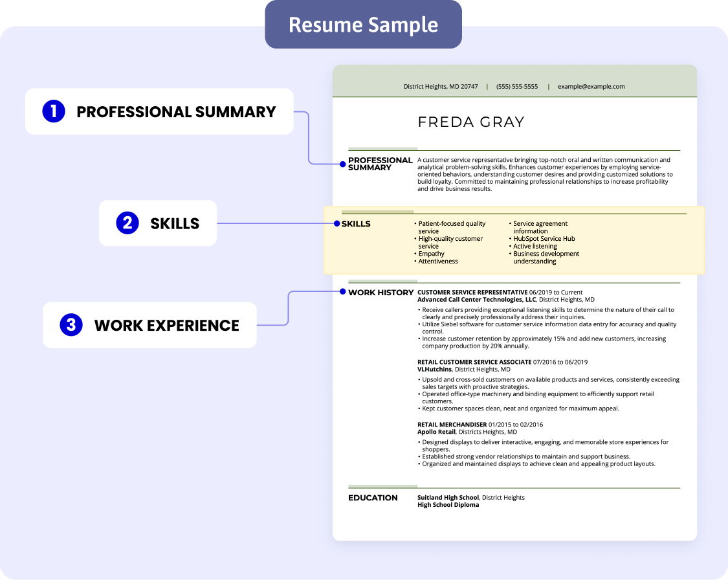Image resolution: width=728 pixels, height=580 pixels.
Task: Click the example@example.com email address
Action: point(591,86)
